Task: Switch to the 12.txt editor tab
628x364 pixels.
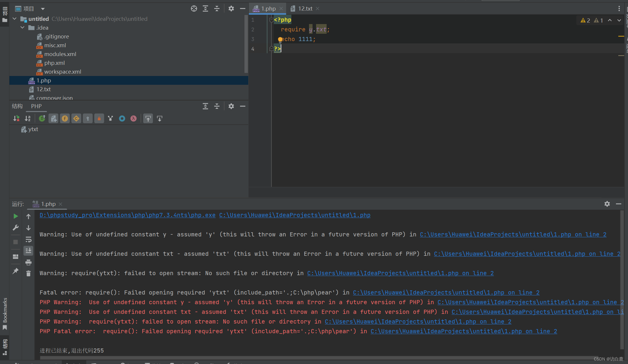Action: coord(305,9)
